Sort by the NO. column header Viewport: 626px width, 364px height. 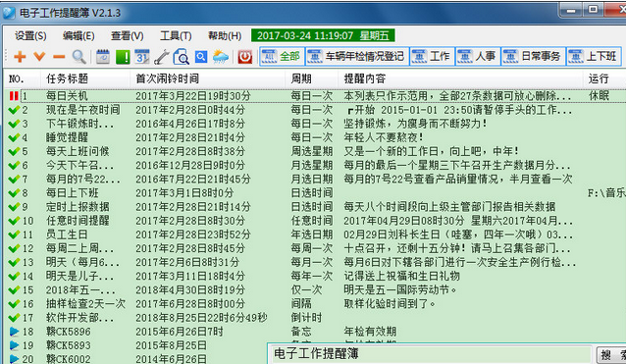coord(22,78)
